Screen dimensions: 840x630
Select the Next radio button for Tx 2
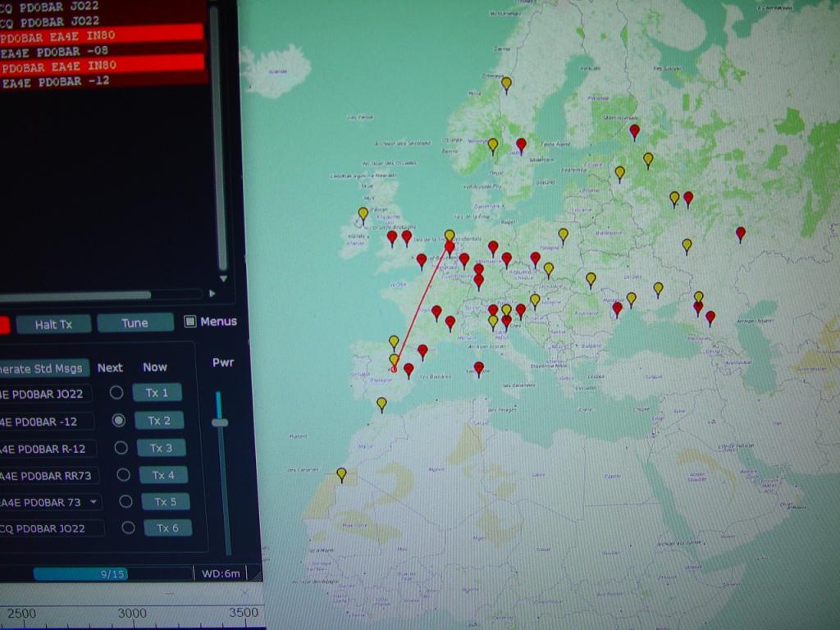click(x=118, y=421)
